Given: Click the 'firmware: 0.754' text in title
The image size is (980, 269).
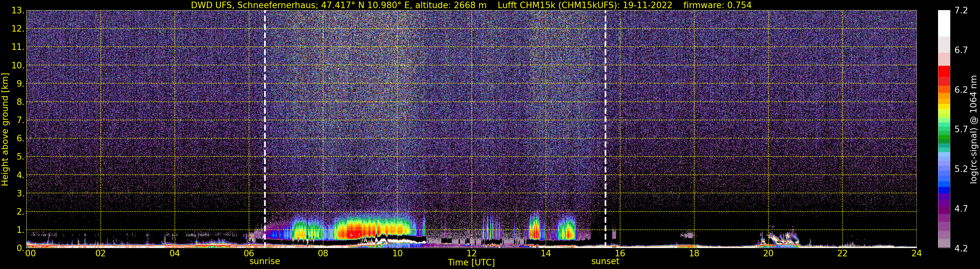Looking at the screenshot, I should click(x=718, y=5).
